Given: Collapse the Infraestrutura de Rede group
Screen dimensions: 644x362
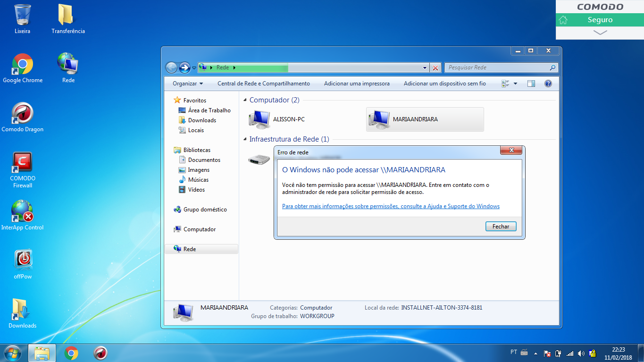Looking at the screenshot, I should (245, 139).
